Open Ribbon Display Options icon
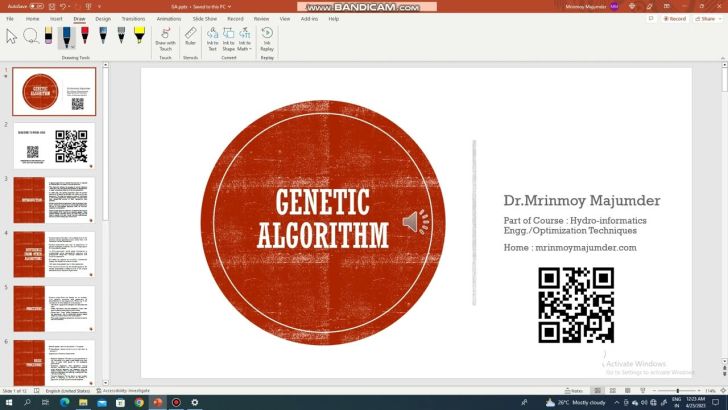Screen dimensions: 728x410 667,7
